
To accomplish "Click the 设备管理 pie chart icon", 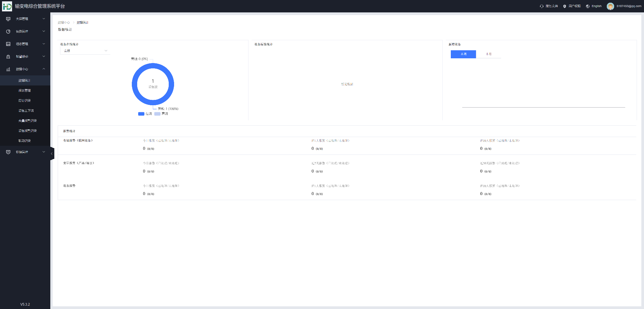I will pyautogui.click(x=8, y=32).
